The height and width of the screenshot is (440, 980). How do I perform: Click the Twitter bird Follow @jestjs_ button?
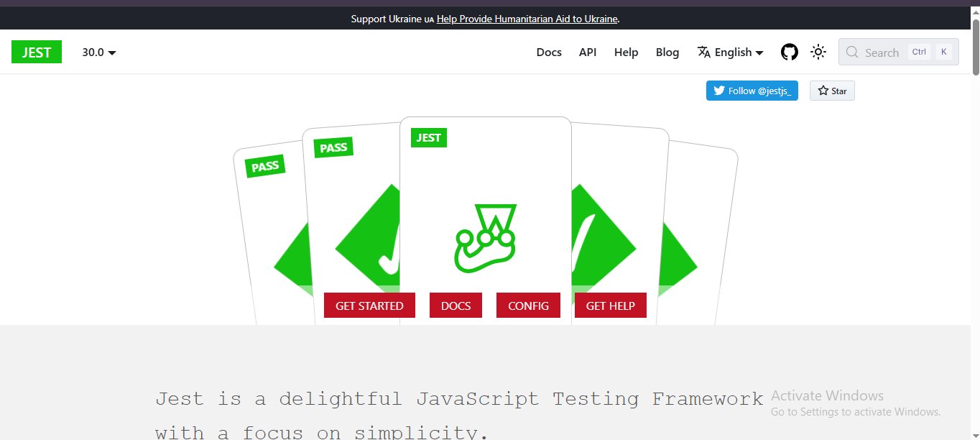[752, 91]
